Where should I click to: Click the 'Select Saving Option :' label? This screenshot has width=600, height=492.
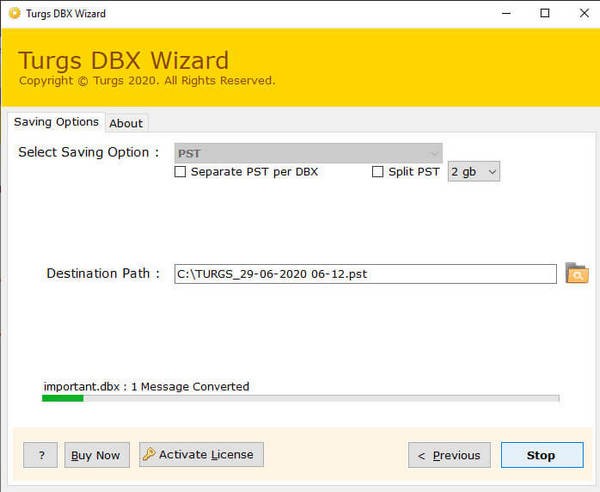tap(88, 152)
